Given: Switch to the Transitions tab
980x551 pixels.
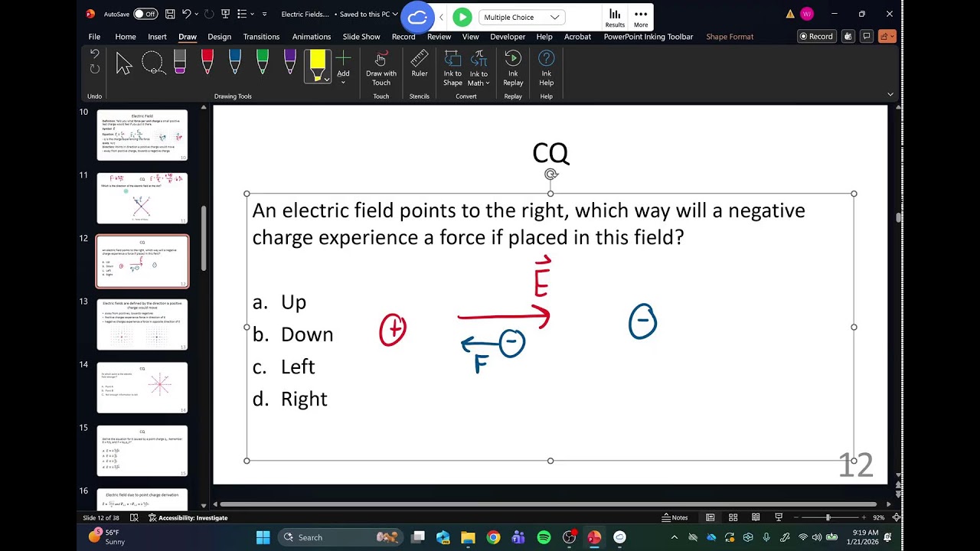Looking at the screenshot, I should click(x=261, y=37).
